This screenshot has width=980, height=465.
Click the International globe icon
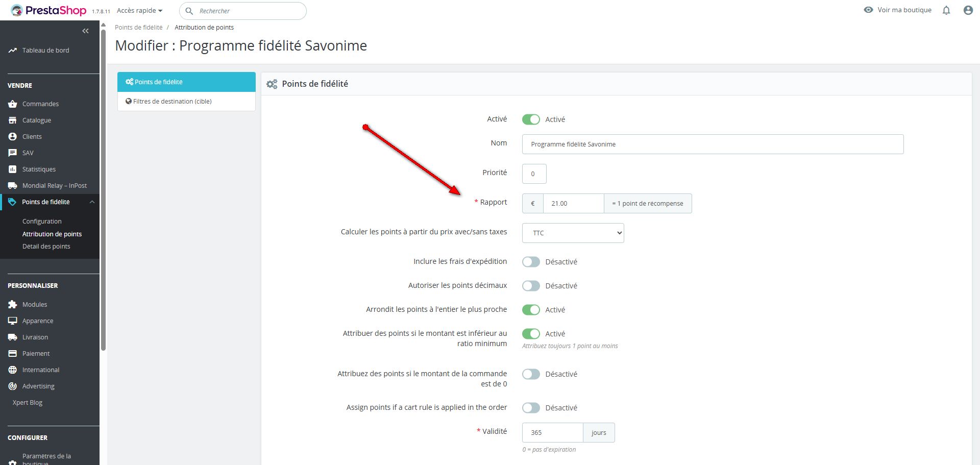coord(13,370)
